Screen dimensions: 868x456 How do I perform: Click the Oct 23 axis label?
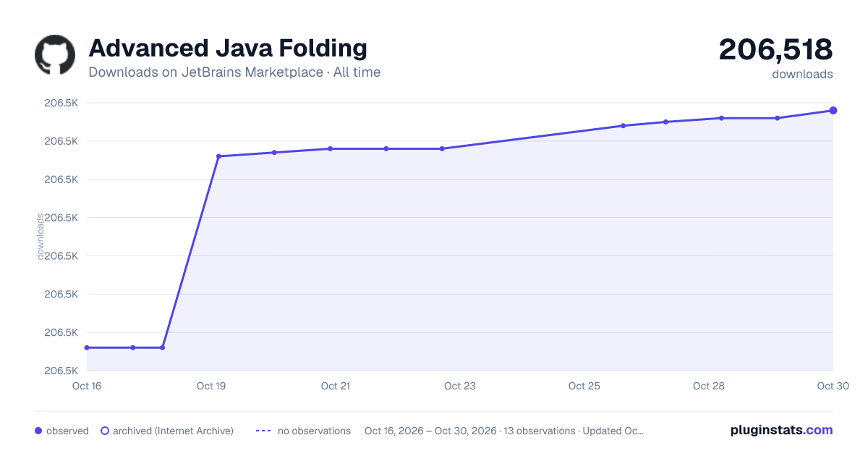pos(460,386)
